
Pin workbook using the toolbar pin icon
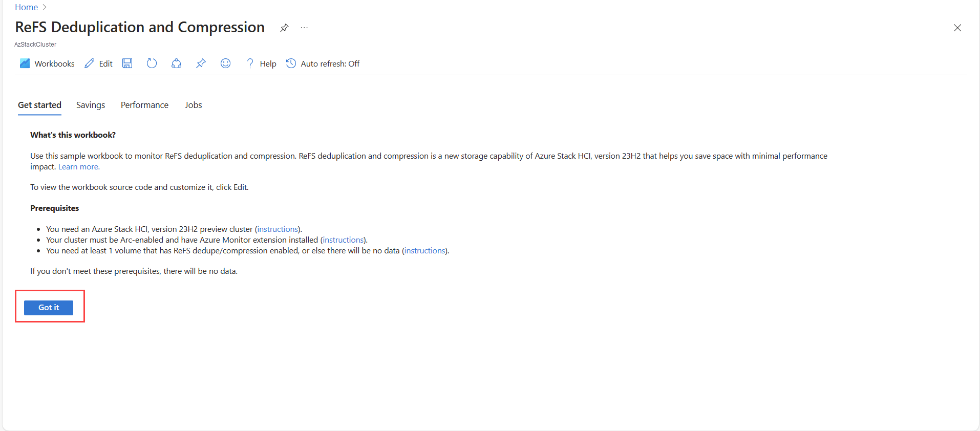coord(201,63)
